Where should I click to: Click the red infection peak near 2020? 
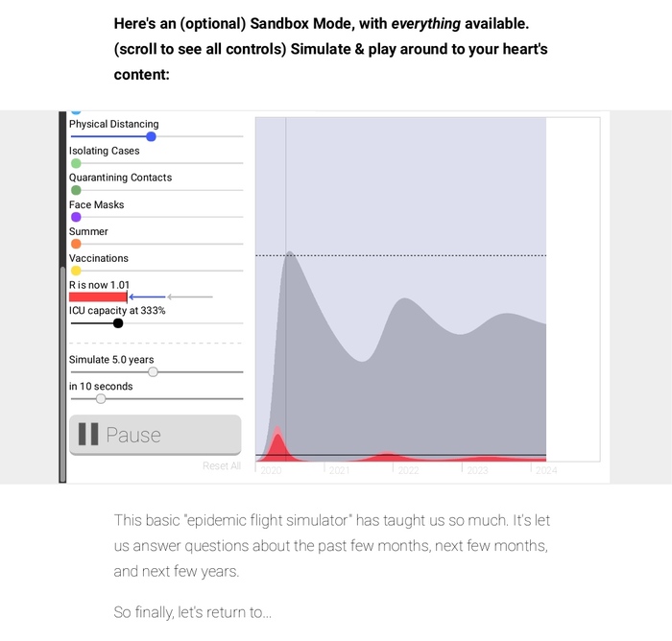point(277,445)
